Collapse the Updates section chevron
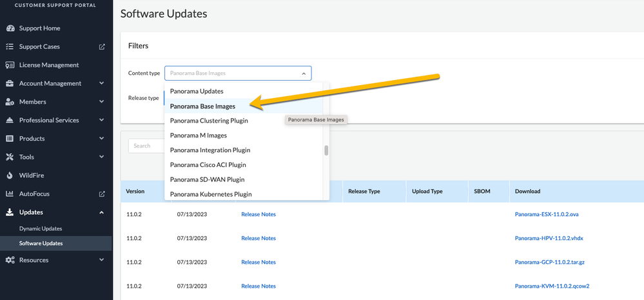 [102, 212]
